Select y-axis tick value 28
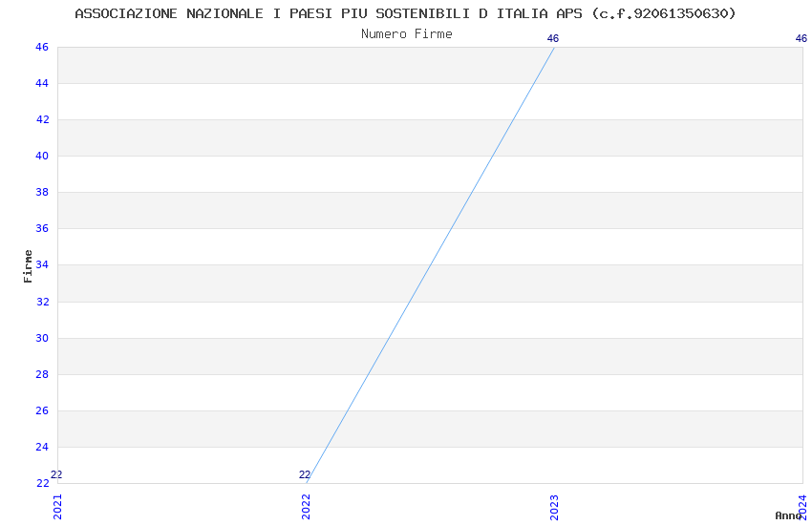The image size is (812, 525). (x=42, y=374)
